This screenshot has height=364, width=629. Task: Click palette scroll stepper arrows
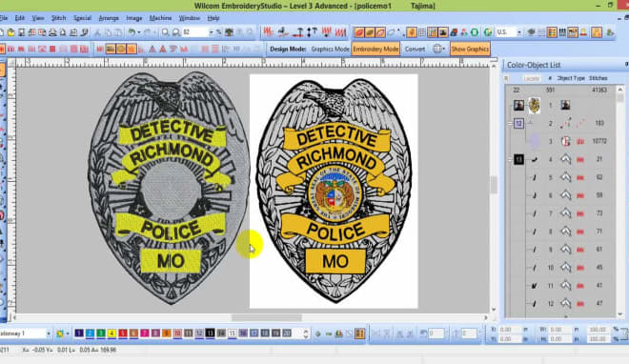point(306,334)
